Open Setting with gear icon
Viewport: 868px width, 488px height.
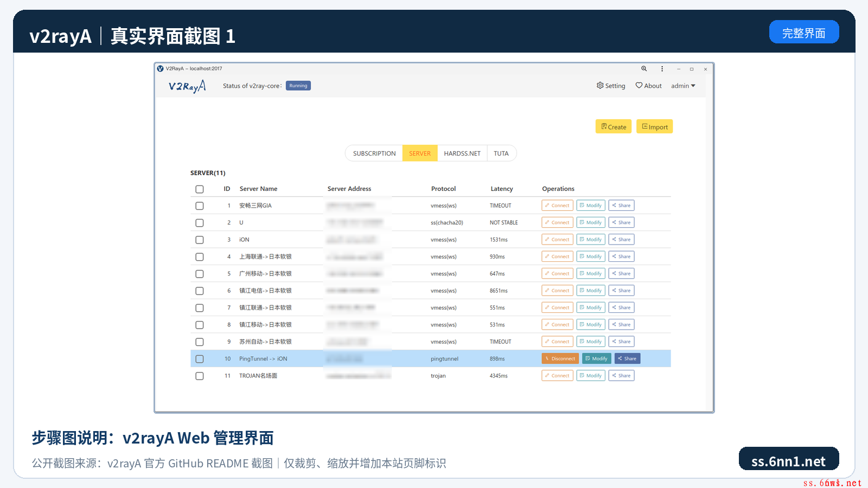point(611,86)
